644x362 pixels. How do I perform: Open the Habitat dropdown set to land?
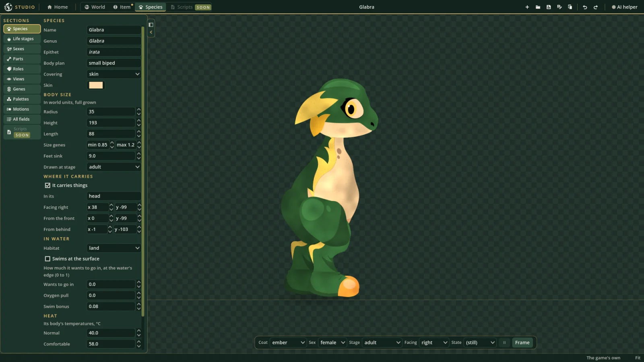click(114, 248)
